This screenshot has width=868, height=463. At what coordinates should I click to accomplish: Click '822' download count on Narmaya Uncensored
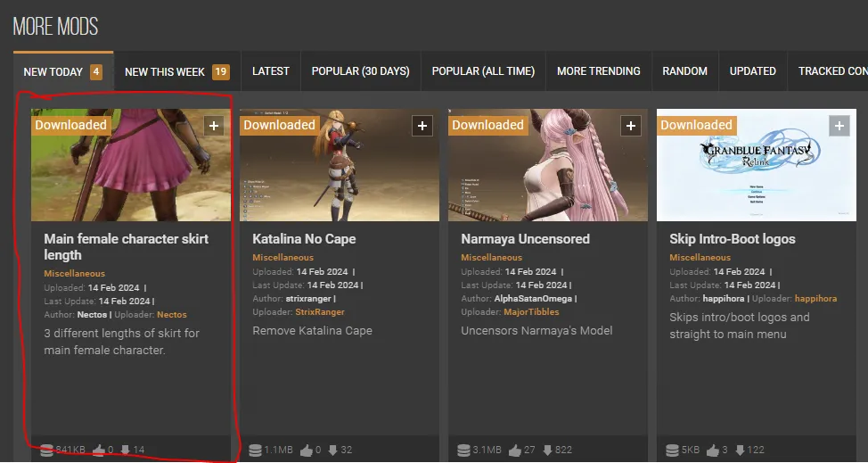(x=563, y=451)
